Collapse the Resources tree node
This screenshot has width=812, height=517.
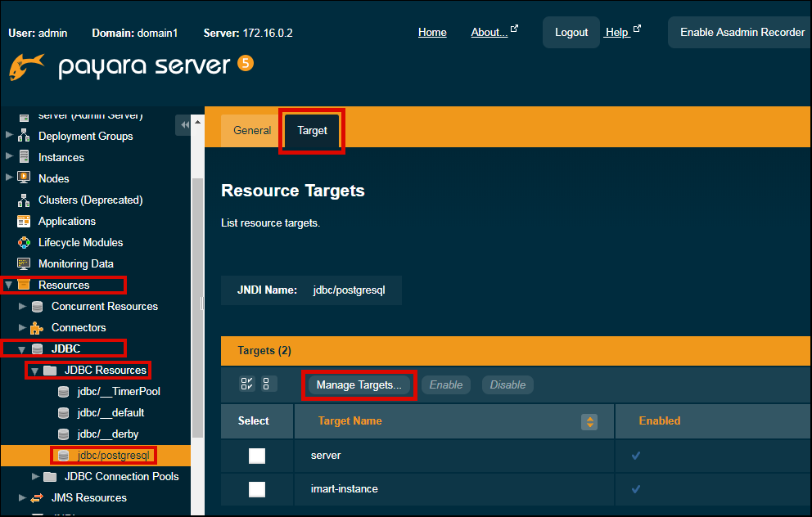[x=9, y=285]
